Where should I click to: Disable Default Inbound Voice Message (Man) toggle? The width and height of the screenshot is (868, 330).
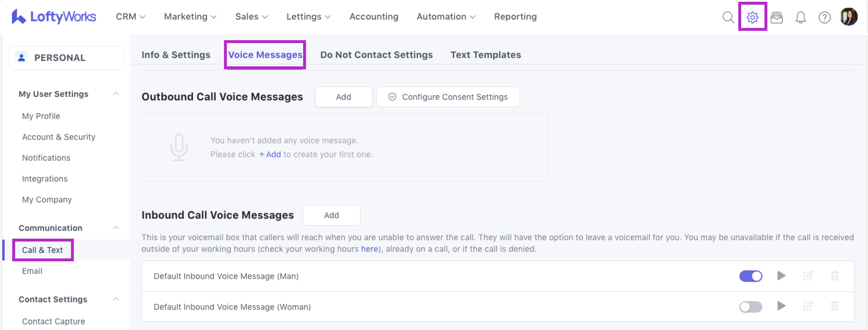pos(750,276)
